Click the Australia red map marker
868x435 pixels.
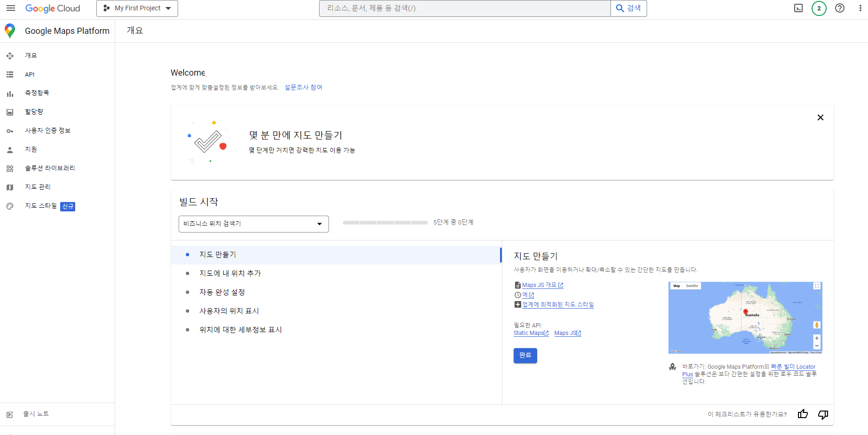pos(745,312)
